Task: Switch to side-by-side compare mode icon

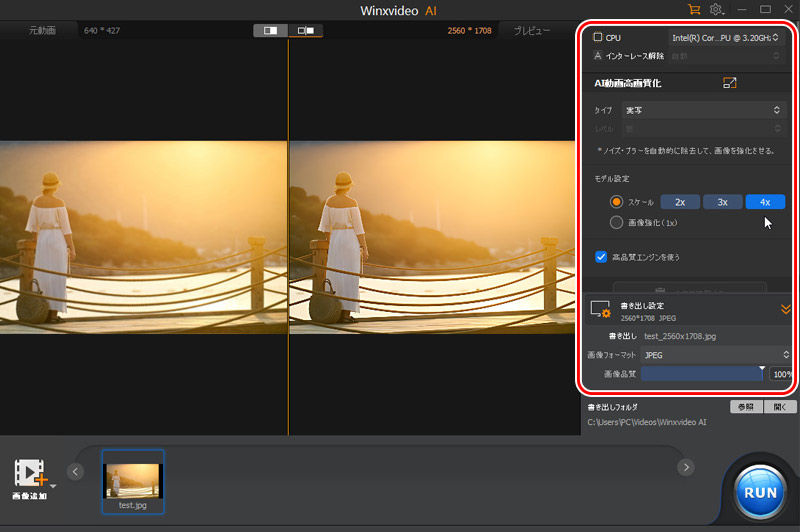Action: pyautogui.click(x=306, y=31)
